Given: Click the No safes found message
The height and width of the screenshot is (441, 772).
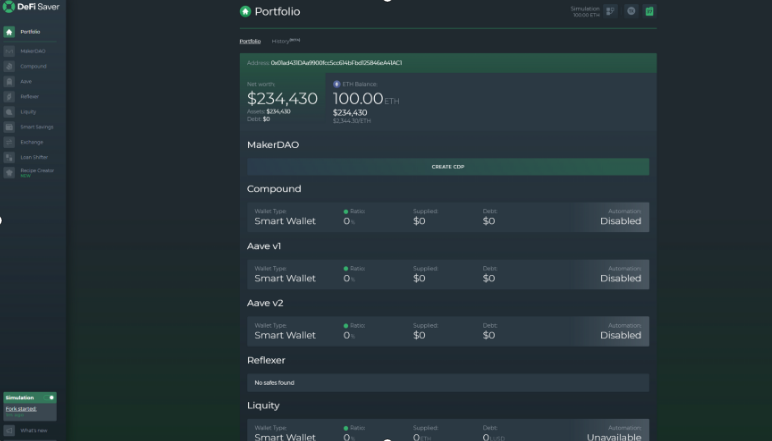Looking at the screenshot, I should [274, 383].
